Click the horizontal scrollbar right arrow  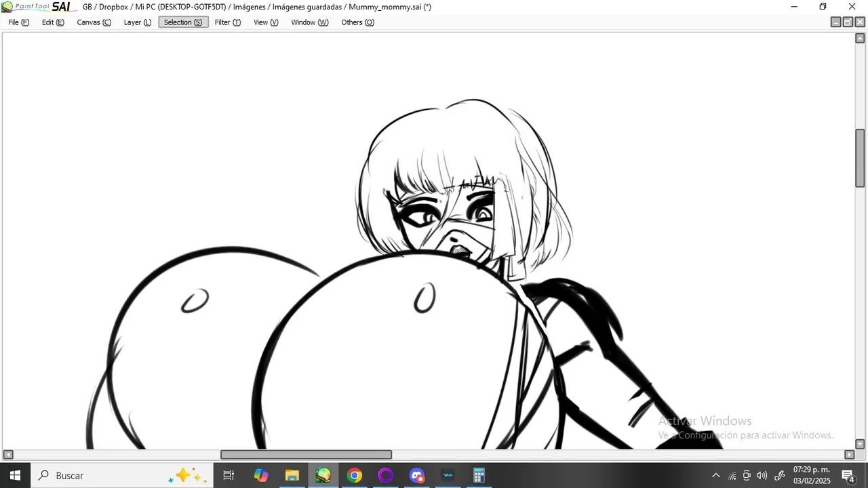pyautogui.click(x=849, y=455)
